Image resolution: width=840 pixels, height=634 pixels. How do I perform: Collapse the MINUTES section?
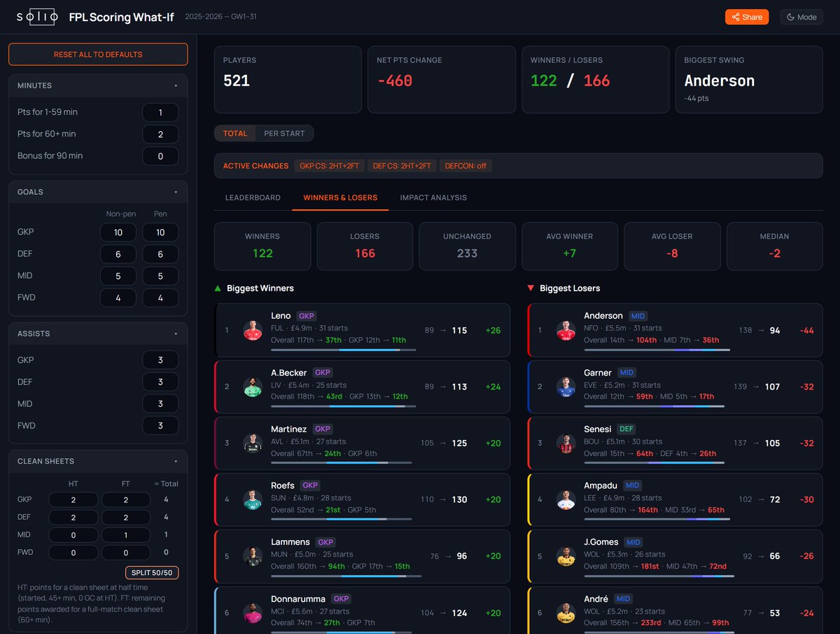tap(98, 85)
